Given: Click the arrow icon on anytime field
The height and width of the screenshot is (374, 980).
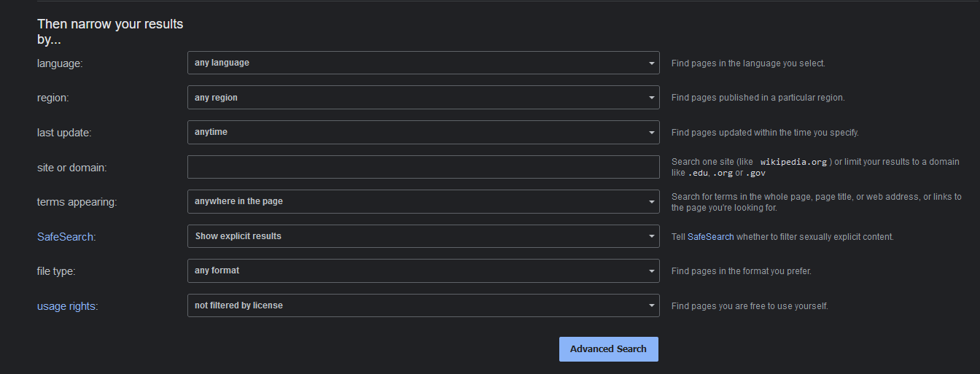Looking at the screenshot, I should pos(652,133).
